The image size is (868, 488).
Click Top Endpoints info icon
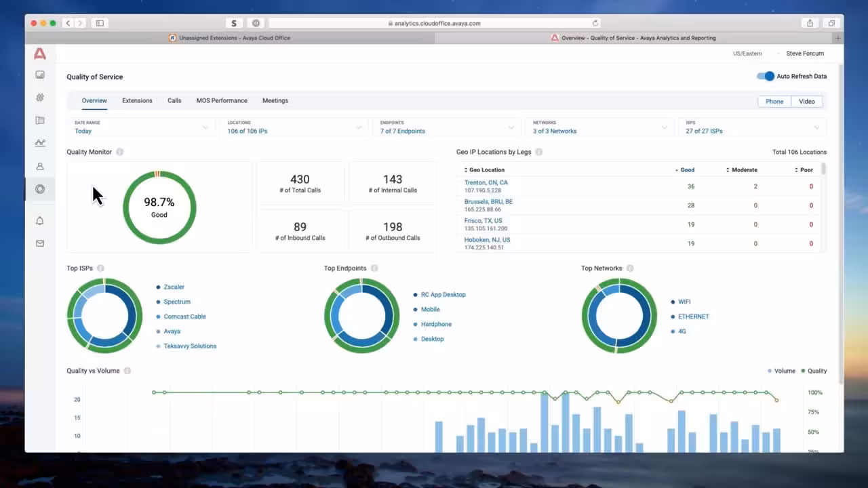tap(374, 268)
